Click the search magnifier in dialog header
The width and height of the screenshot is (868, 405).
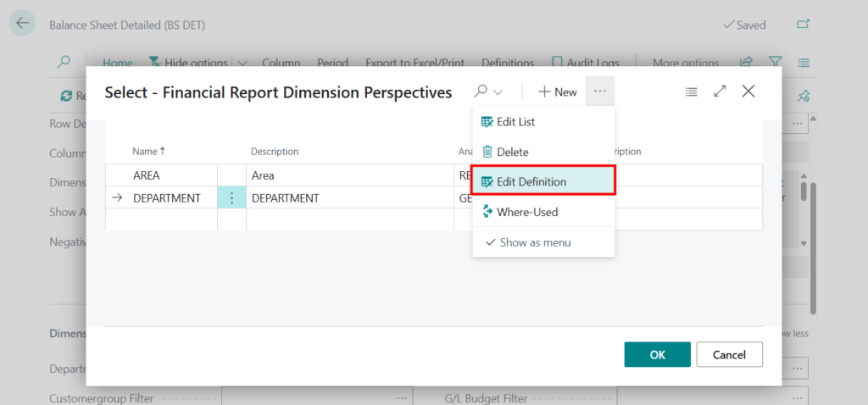click(x=481, y=92)
